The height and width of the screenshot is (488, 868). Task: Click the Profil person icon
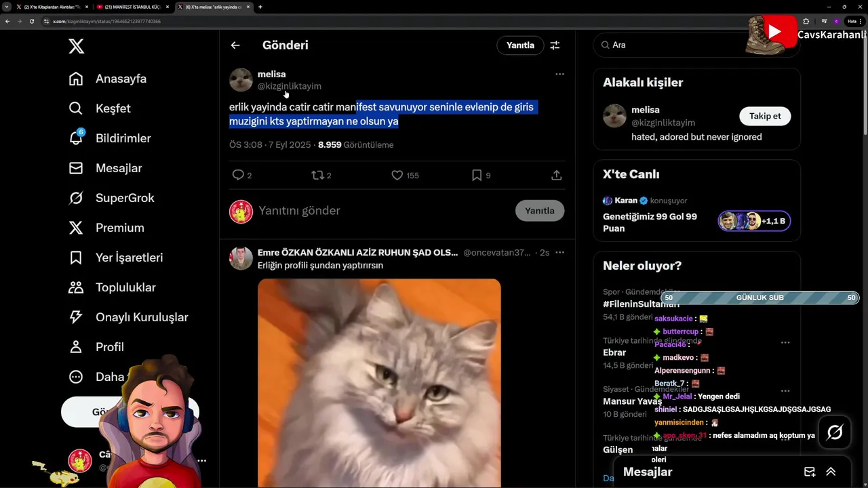tap(76, 347)
